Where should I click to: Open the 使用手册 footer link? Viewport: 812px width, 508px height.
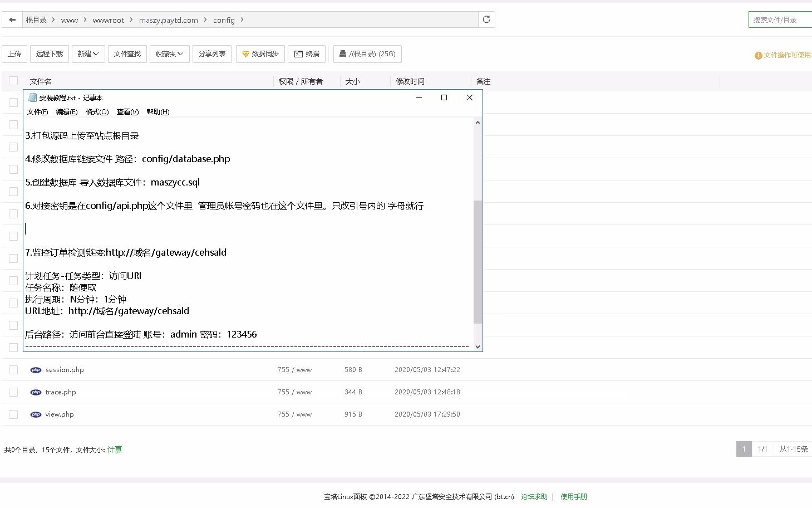point(574,497)
